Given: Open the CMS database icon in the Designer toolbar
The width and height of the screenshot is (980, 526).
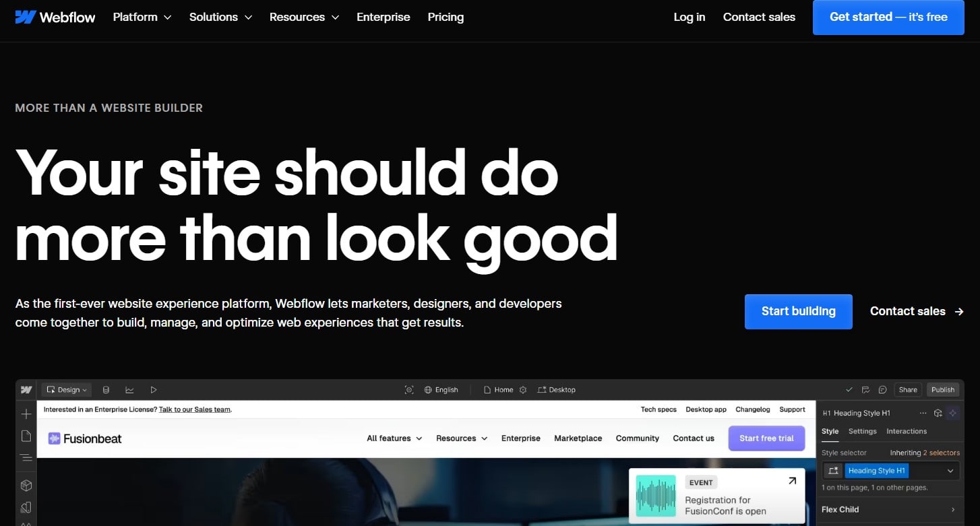Looking at the screenshot, I should click(x=106, y=389).
